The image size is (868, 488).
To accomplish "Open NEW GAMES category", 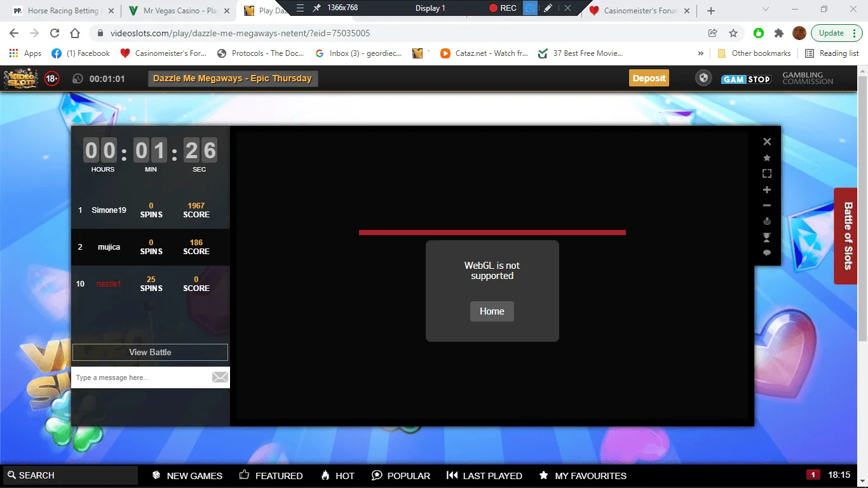I will tap(187, 475).
